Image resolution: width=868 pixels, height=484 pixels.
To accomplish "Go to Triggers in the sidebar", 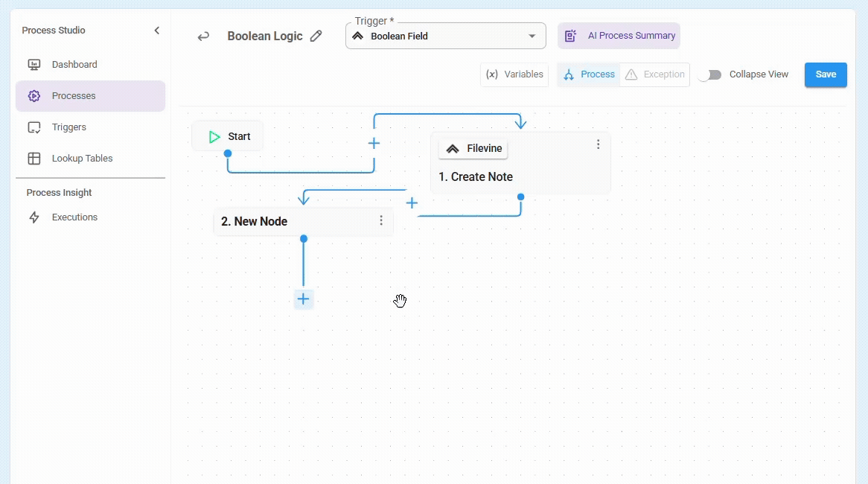I will coord(69,127).
